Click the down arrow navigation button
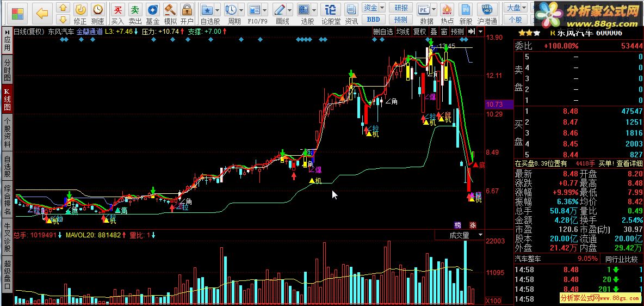Image resolution: width=644 pixels, height=306 pixels. [x=63, y=19]
